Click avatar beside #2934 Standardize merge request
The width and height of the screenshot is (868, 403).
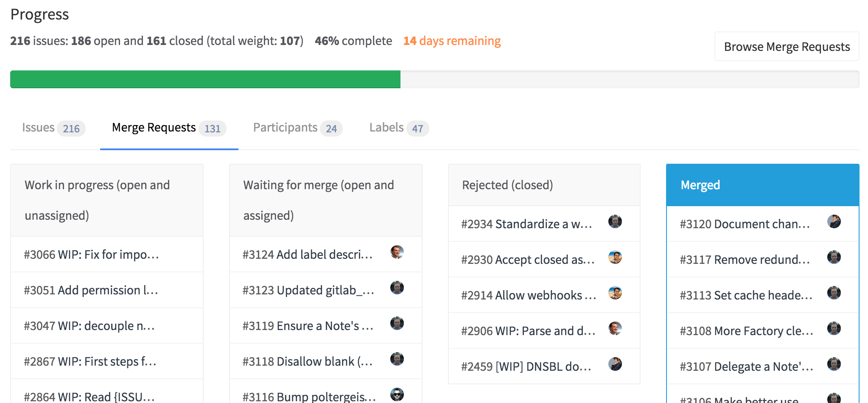[615, 222]
